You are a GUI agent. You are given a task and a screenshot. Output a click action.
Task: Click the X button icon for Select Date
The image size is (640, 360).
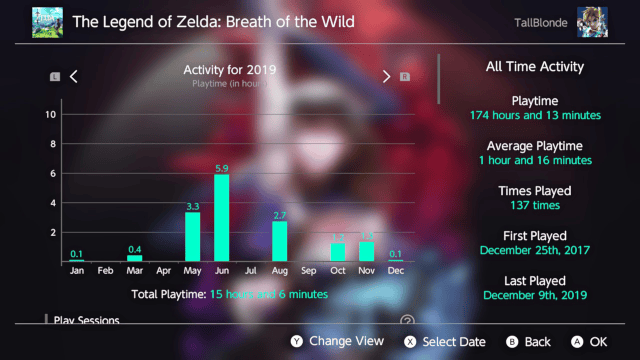410,342
